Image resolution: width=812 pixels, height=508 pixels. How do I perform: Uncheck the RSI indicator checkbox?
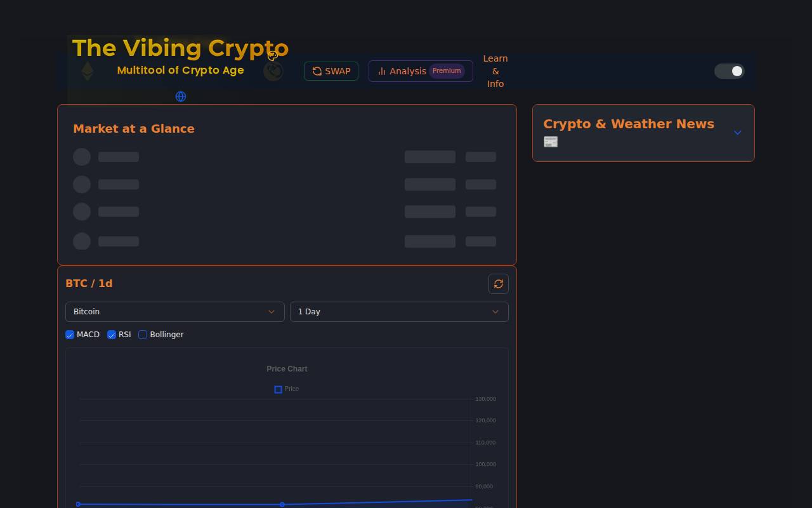[x=112, y=335]
